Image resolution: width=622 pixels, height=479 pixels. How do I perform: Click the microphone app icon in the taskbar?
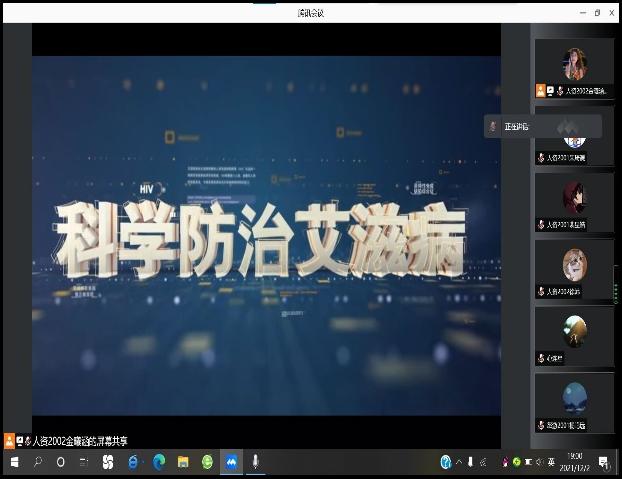256,462
